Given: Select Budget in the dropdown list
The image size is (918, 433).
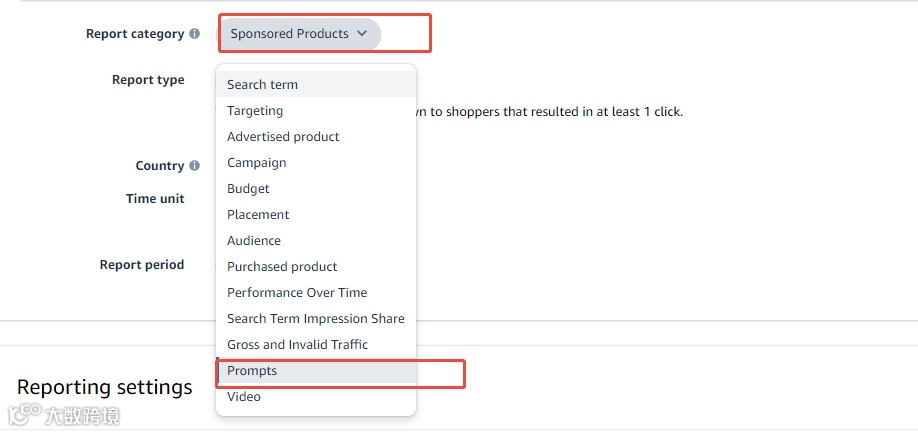Looking at the screenshot, I should coord(248,189).
